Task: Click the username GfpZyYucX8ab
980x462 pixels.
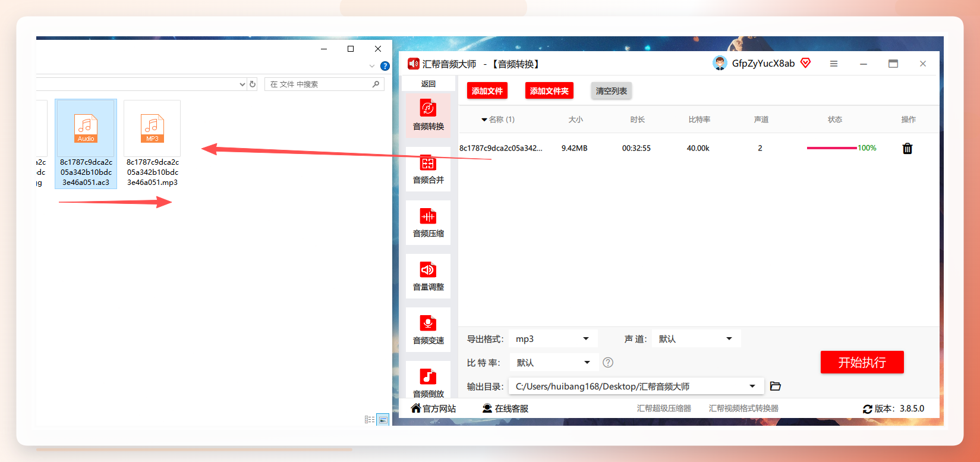Action: point(763,64)
